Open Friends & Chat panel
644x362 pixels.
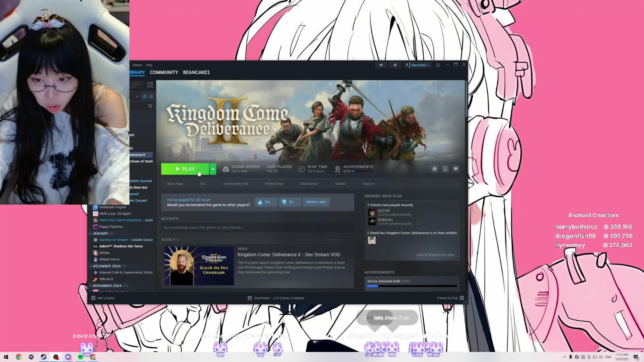pyautogui.click(x=450, y=298)
